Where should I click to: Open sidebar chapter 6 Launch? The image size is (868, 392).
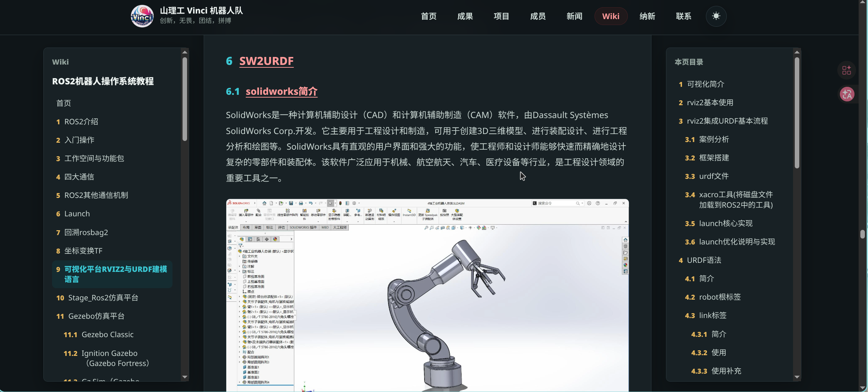[x=112, y=214]
